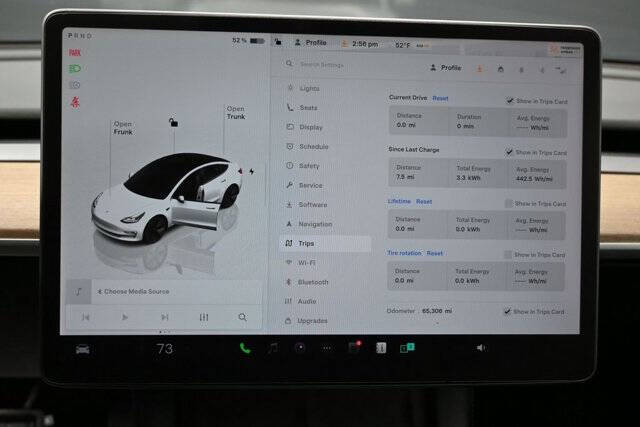This screenshot has height=427, width=640.
Task: Toggle Since Last Charge Show in Trips Card
Action: (x=509, y=152)
